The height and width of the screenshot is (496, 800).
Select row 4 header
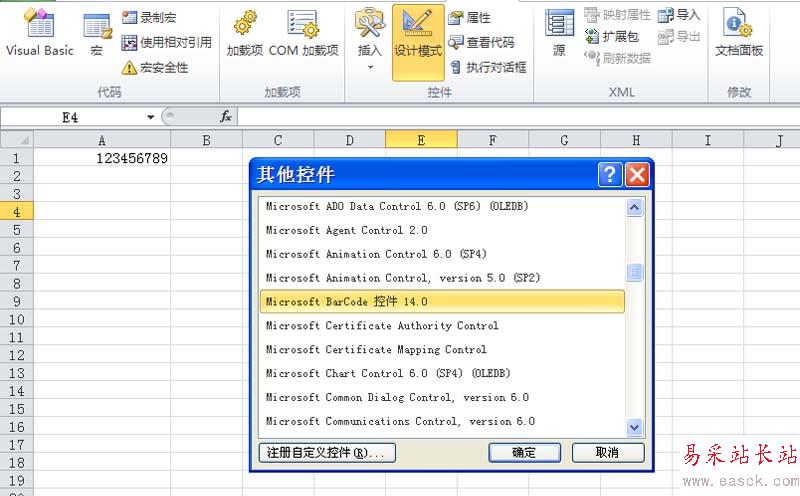[x=17, y=211]
